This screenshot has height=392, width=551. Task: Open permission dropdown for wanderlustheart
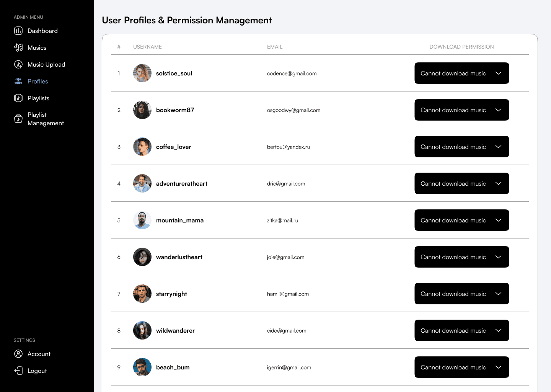pyautogui.click(x=461, y=257)
